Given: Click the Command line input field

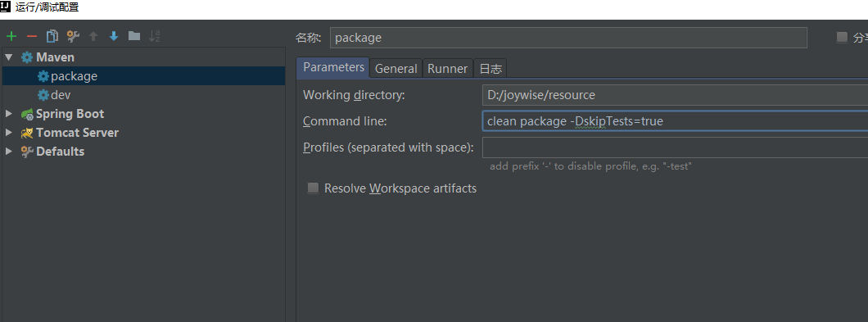Looking at the screenshot, I should [x=675, y=120].
